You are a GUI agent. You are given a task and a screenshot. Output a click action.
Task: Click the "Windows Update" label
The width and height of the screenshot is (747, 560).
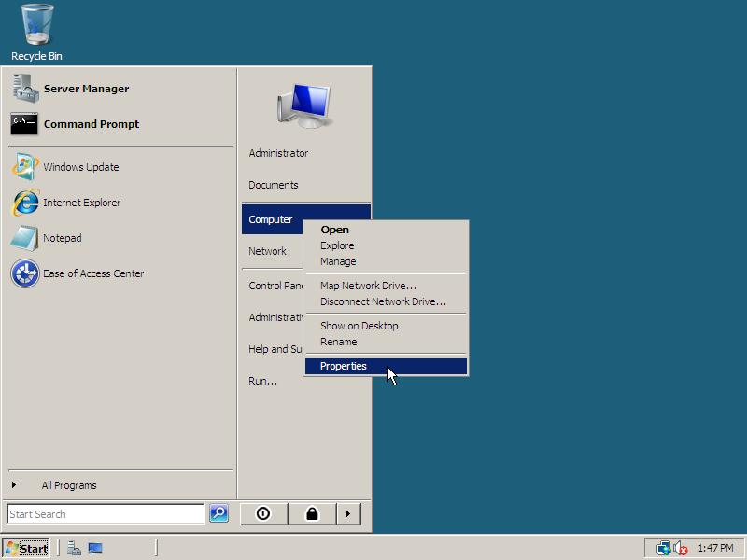[81, 167]
